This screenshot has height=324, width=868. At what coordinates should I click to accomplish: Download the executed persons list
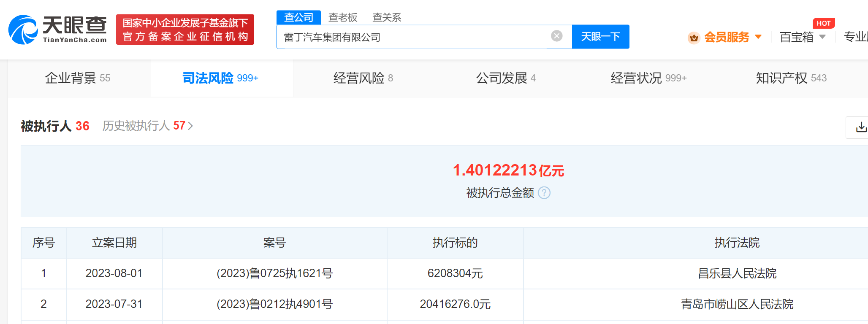pyautogui.click(x=860, y=127)
